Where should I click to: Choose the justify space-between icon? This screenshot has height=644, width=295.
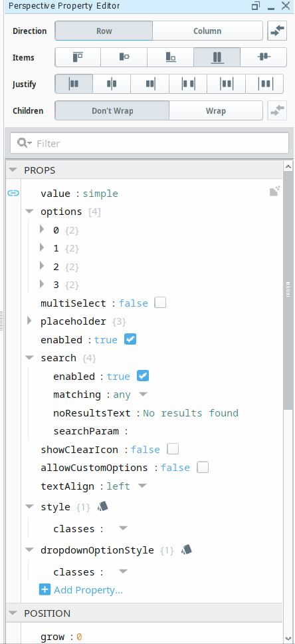188,84
